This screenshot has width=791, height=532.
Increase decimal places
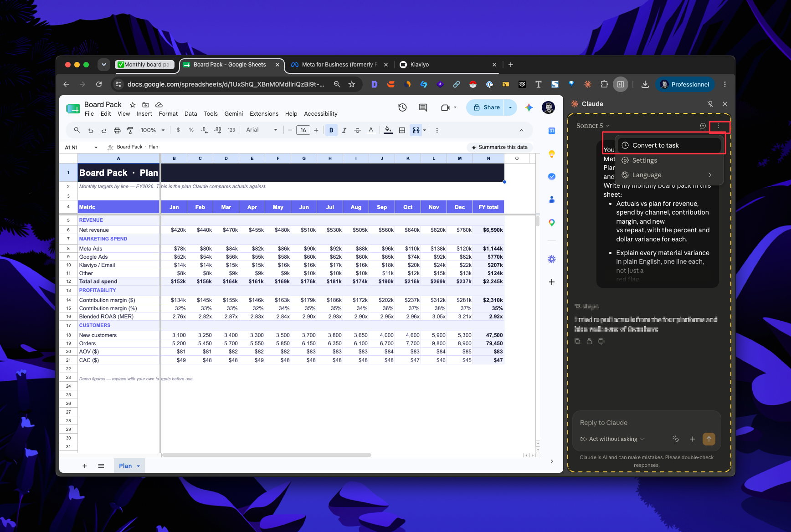(x=218, y=130)
